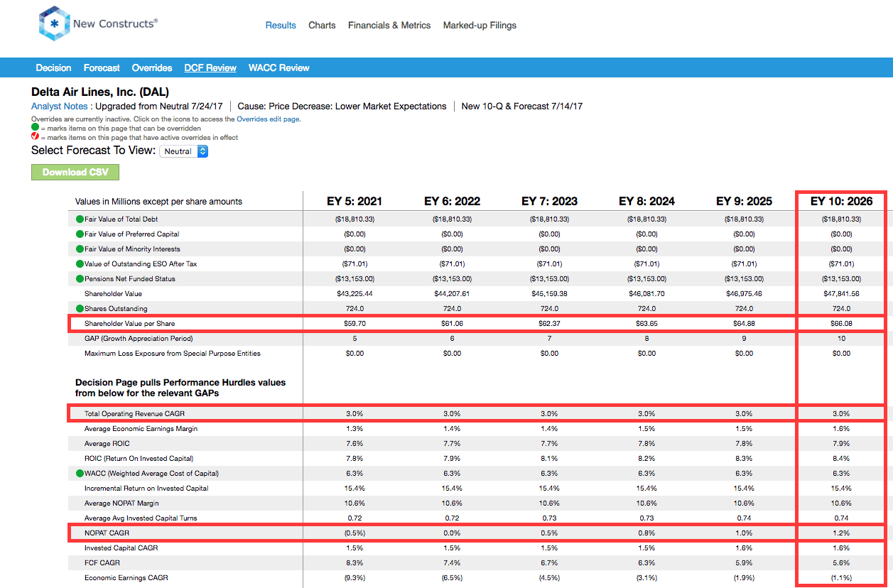Click the Average ROIC row label
Image resolution: width=893 pixels, height=588 pixels.
[x=109, y=443]
